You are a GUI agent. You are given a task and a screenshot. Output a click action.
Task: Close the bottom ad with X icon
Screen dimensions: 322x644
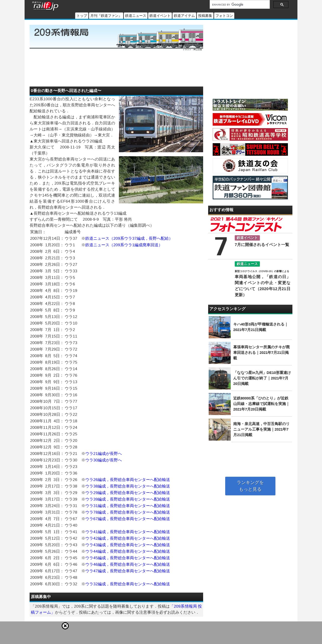point(65,626)
